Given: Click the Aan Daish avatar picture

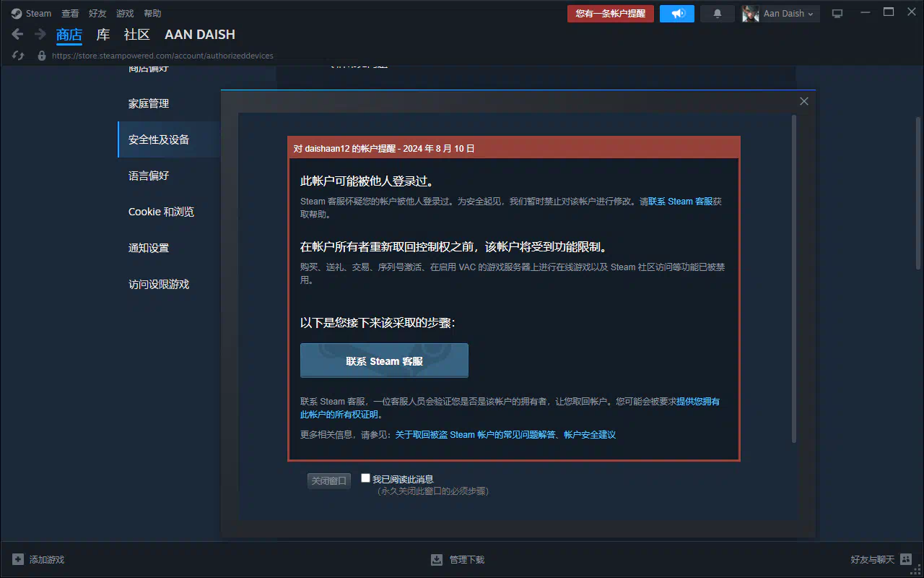Looking at the screenshot, I should coord(751,14).
